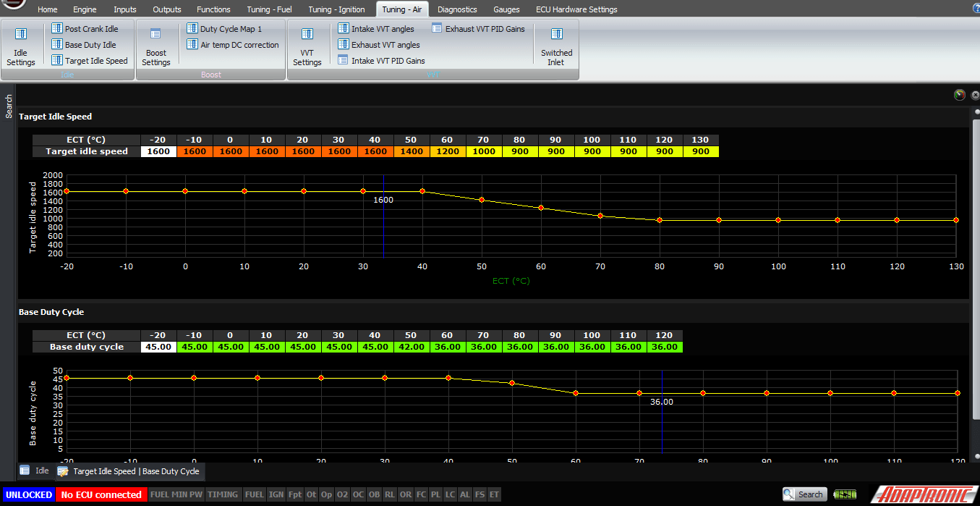Screen dimensions: 980x506
Task: Click the UNLOCKED status indicator
Action: (x=29, y=494)
